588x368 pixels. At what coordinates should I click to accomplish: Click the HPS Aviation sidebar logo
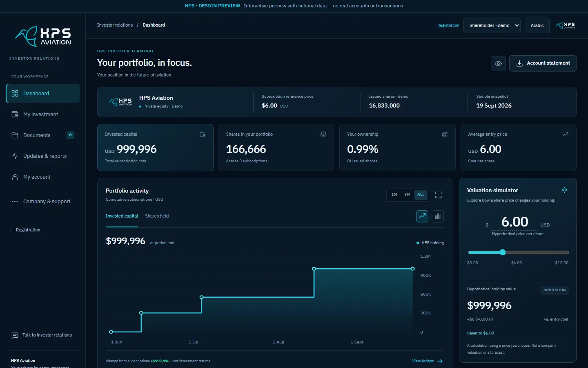pos(43,36)
